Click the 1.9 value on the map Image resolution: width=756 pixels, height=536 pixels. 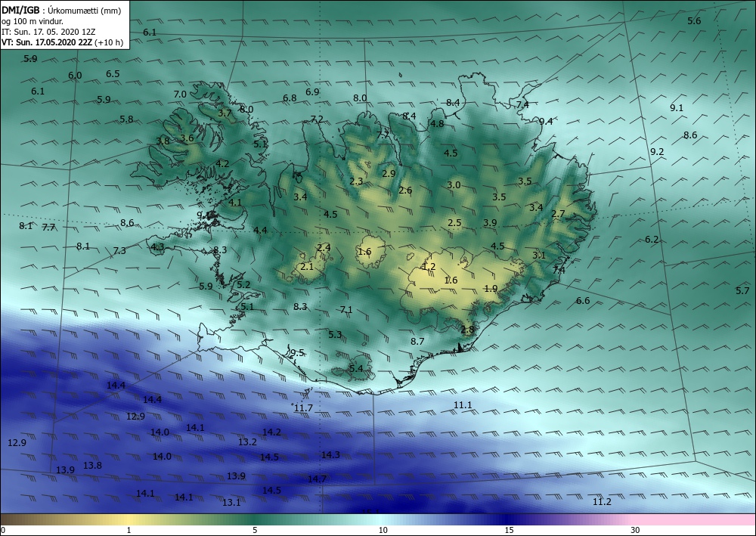[x=491, y=288]
